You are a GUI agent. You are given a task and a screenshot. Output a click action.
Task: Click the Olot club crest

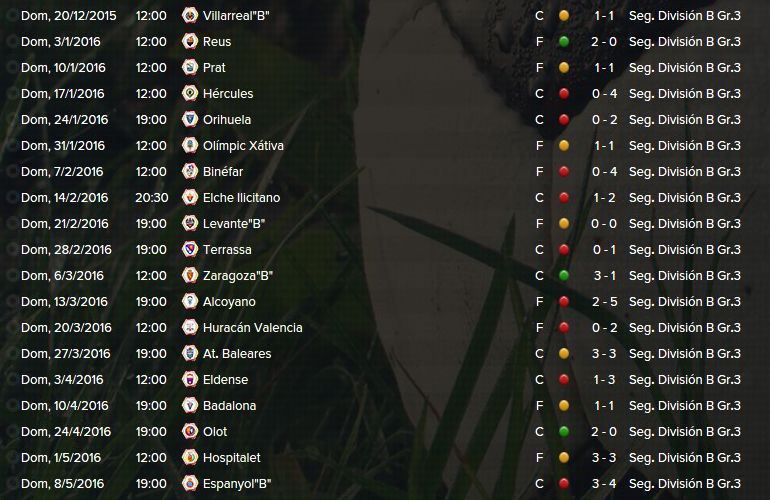pos(190,432)
